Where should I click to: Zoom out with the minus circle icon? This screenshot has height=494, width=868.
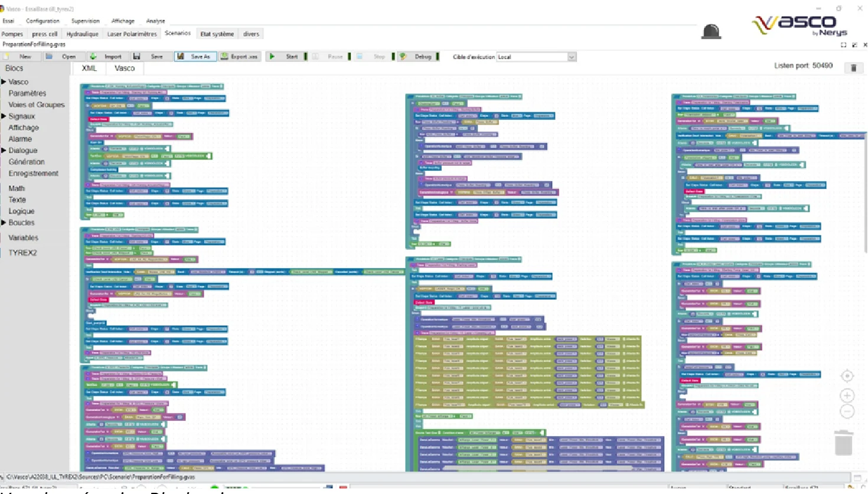[847, 411]
